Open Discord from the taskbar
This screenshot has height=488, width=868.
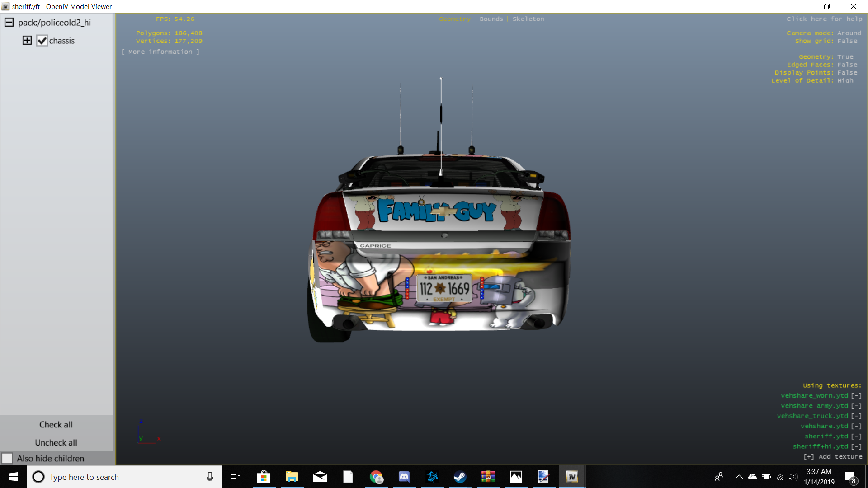coord(404,477)
